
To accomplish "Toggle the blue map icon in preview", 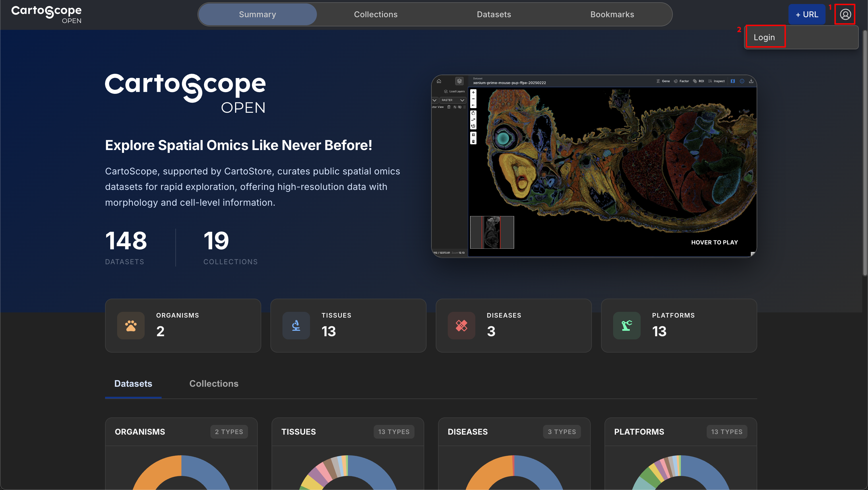I will point(733,81).
